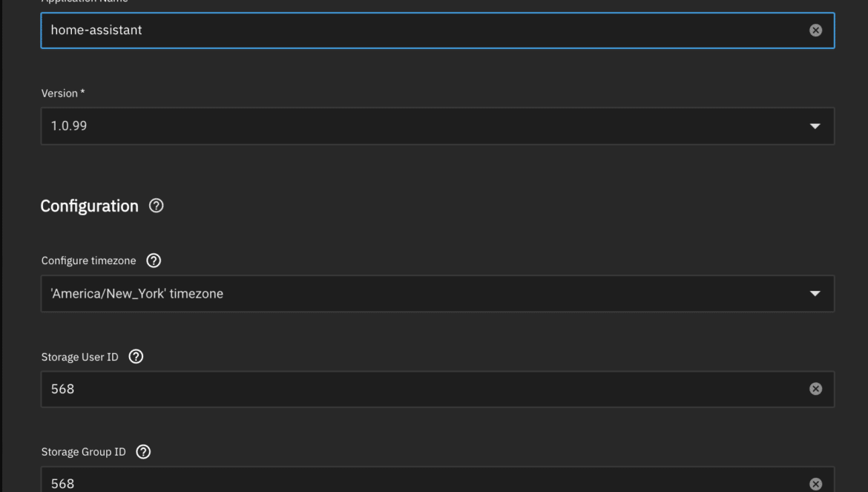Click the Storage User ID label

click(x=79, y=357)
